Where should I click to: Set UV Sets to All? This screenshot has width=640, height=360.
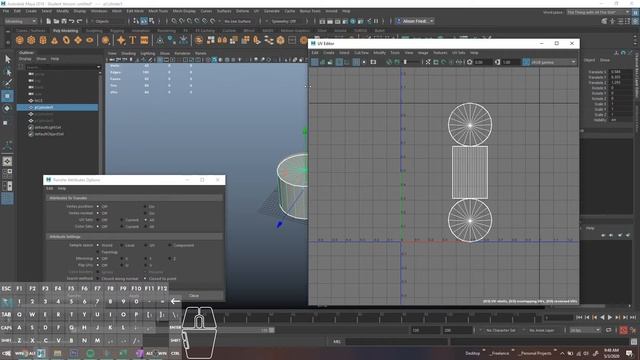pos(146,220)
